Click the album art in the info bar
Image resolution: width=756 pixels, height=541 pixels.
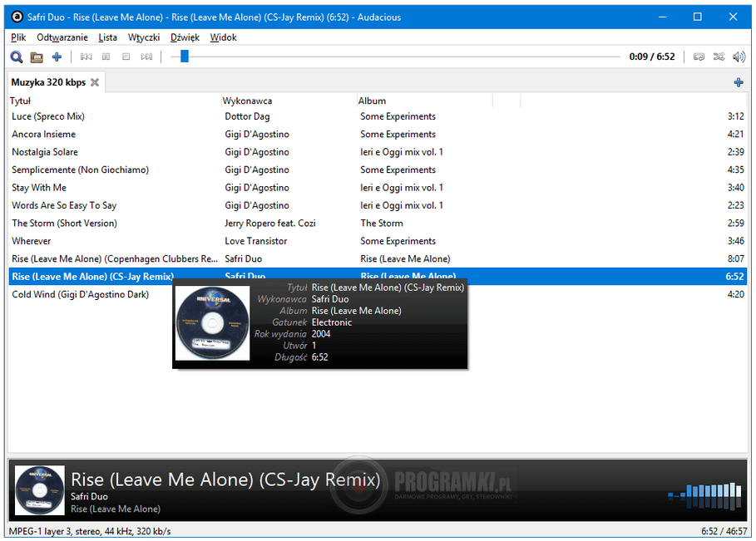tap(40, 490)
